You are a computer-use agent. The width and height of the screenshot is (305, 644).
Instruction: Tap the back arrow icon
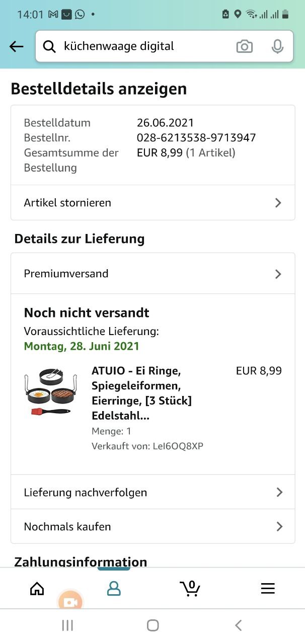(x=17, y=47)
